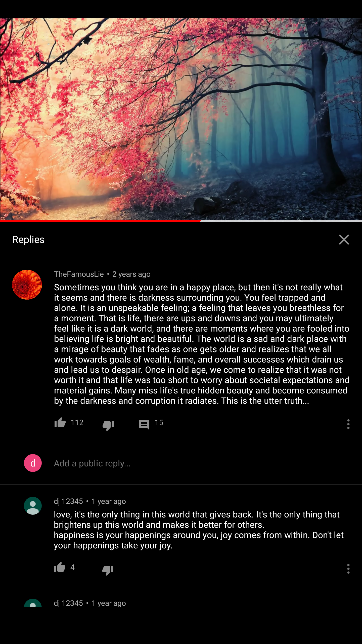This screenshot has height=644, width=362.
Task: Open TheFamousLie channel name link
Action: click(x=79, y=274)
